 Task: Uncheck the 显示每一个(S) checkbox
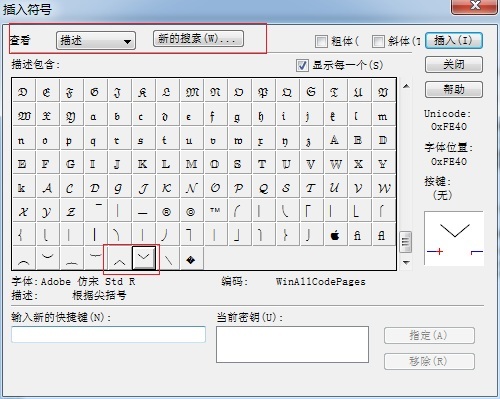(302, 65)
